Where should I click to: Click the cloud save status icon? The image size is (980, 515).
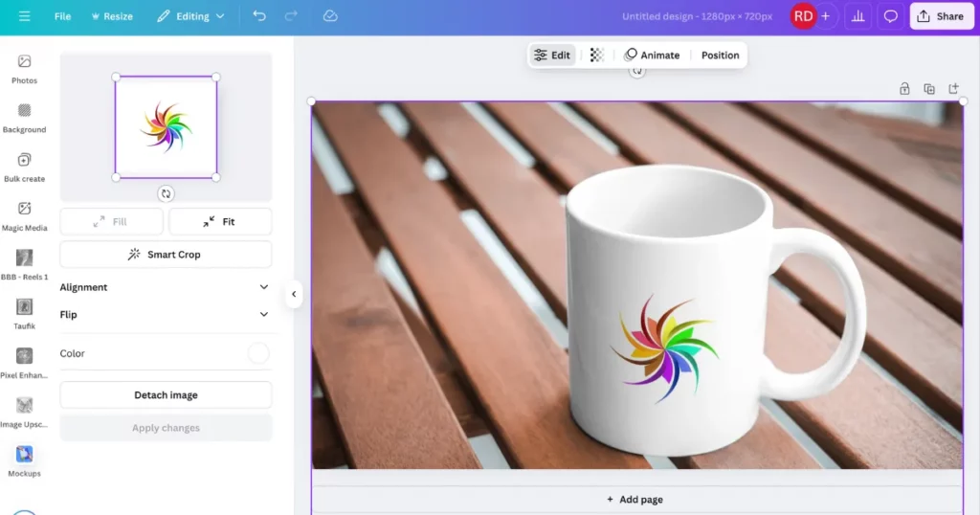coord(330,16)
